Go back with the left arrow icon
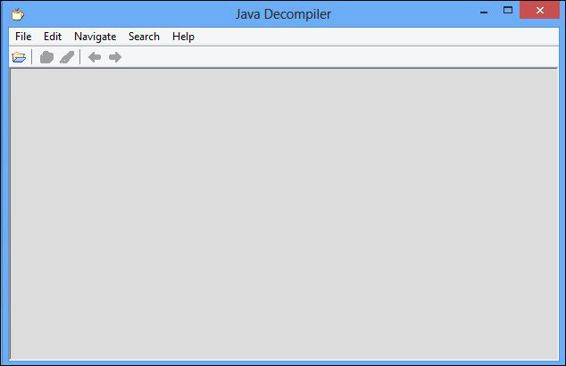Screen dimensions: 566x366 [95, 57]
